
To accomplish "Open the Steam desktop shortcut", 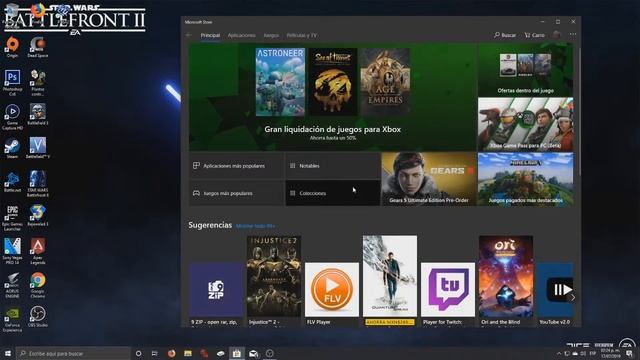I will coord(12,148).
